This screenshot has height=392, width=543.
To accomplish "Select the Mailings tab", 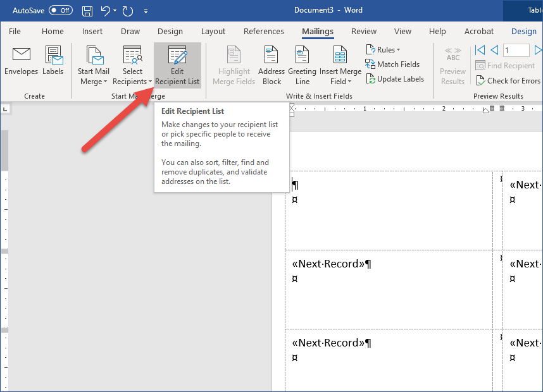I will (x=318, y=31).
